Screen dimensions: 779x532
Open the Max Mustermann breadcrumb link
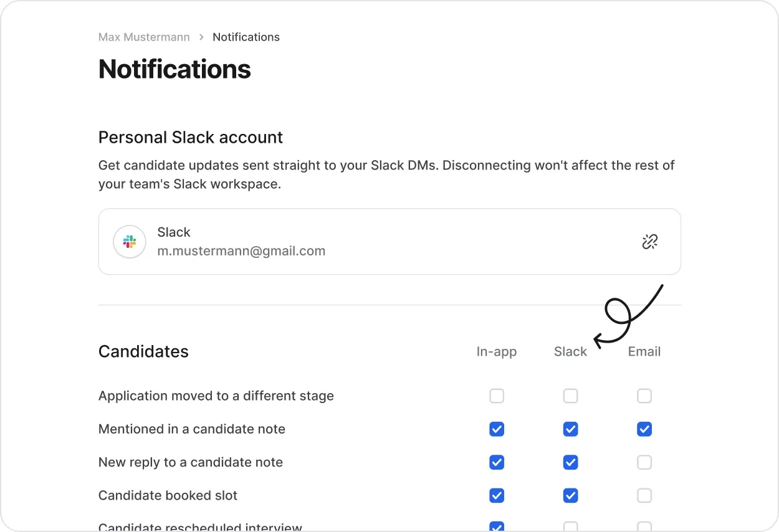(144, 37)
